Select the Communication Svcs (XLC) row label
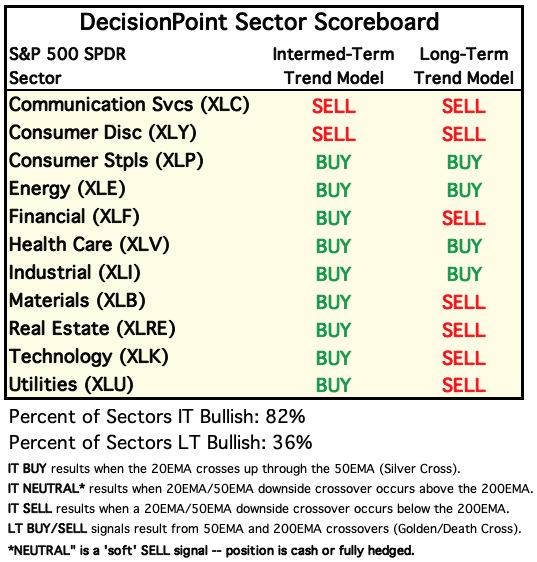The image size is (537, 562). point(129,105)
